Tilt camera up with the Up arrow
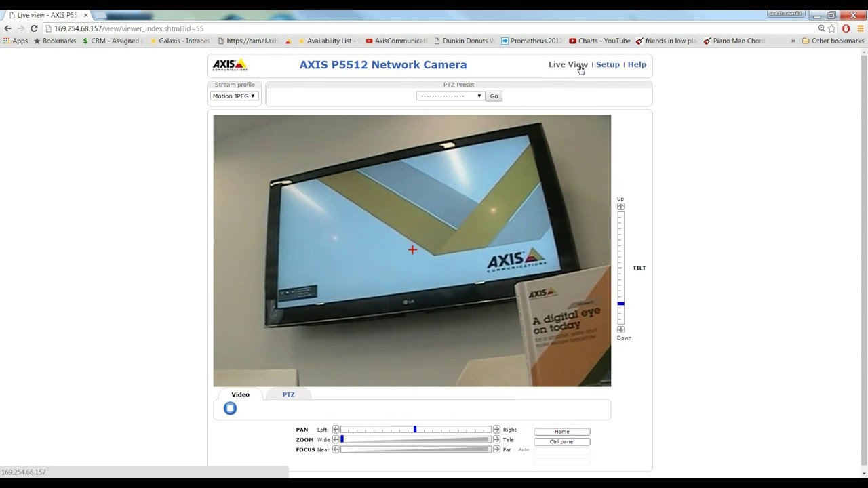 620,206
